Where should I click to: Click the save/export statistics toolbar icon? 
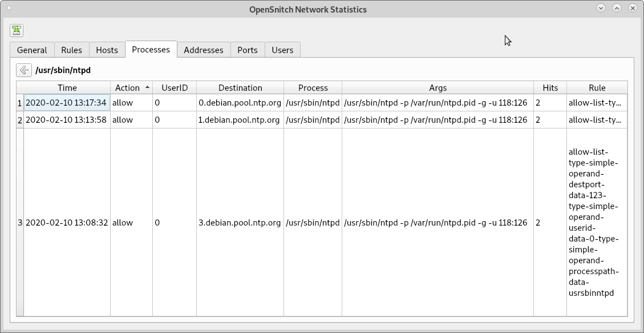pos(17,30)
